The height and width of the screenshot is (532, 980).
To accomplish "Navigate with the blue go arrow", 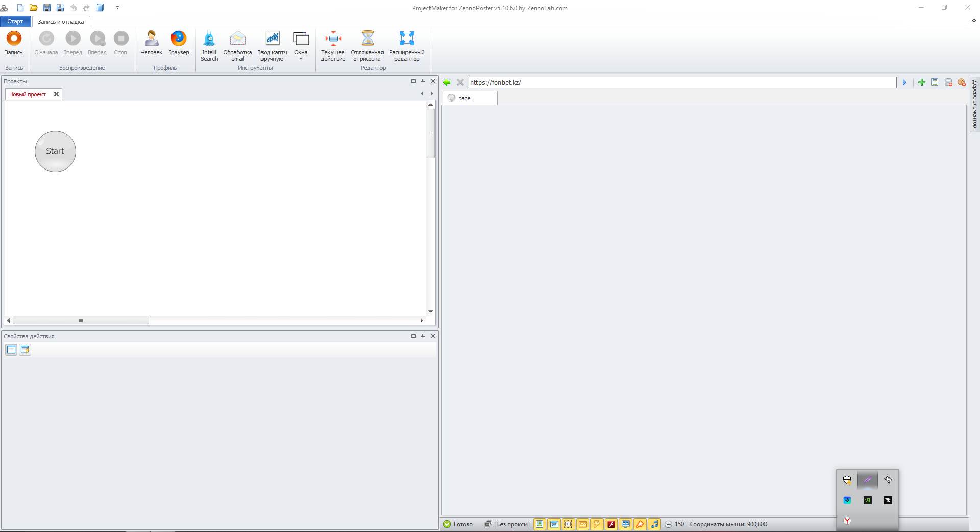I will [x=904, y=82].
